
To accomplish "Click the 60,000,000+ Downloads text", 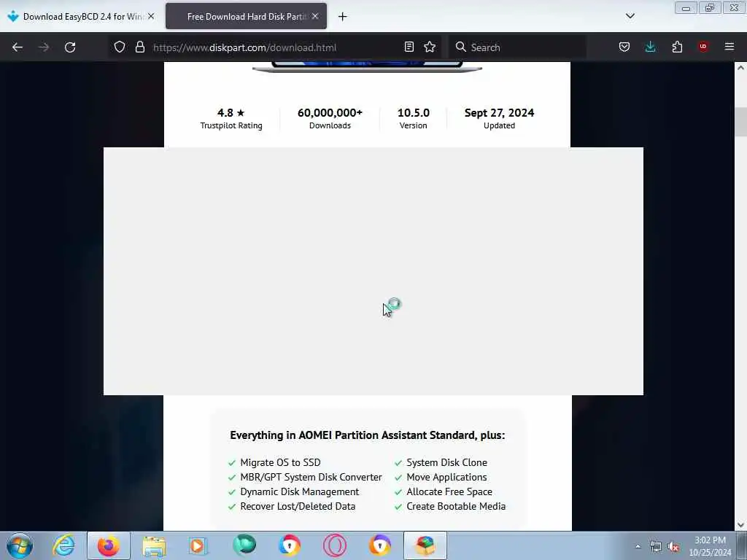I will pos(330,119).
